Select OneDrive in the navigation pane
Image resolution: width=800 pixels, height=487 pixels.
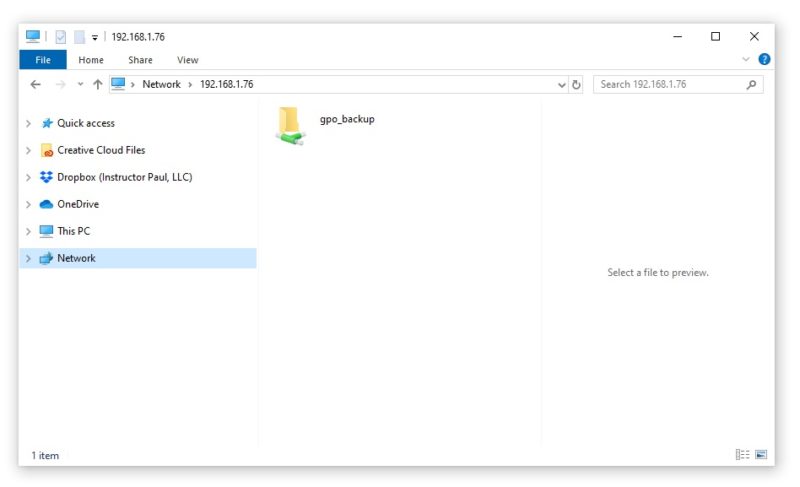76,204
